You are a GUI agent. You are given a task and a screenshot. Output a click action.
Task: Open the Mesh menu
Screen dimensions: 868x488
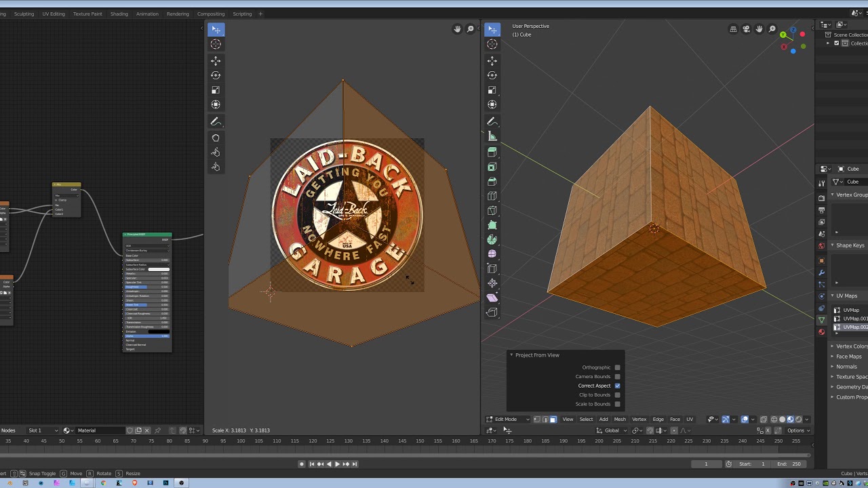pos(620,420)
